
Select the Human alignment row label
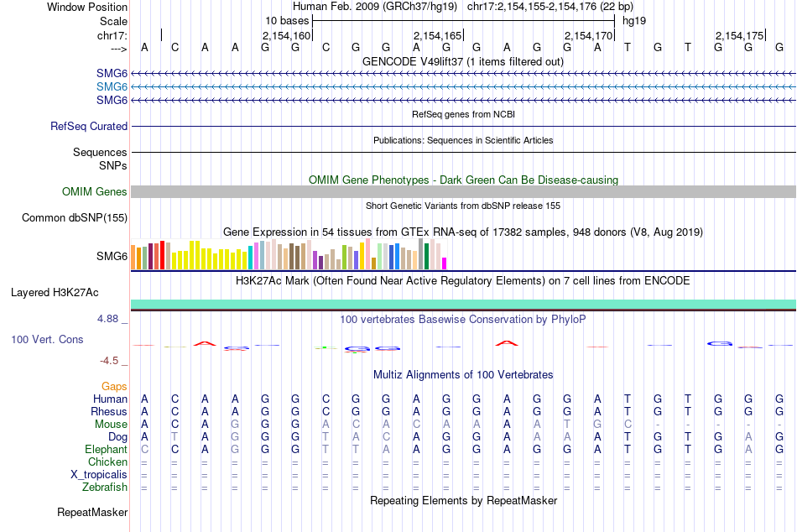pos(110,399)
